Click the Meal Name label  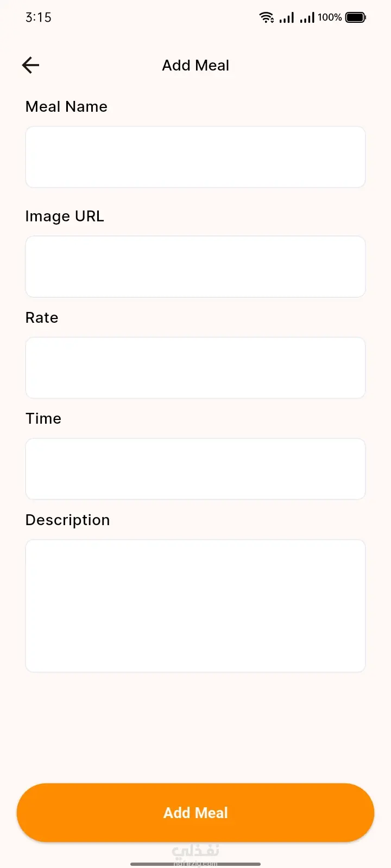66,106
